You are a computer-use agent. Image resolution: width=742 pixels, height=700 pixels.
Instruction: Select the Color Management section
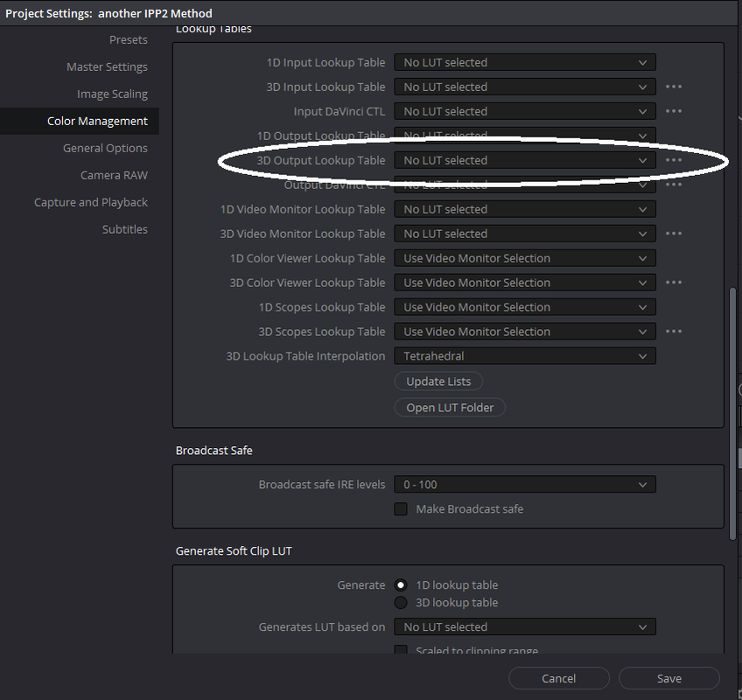(80, 121)
